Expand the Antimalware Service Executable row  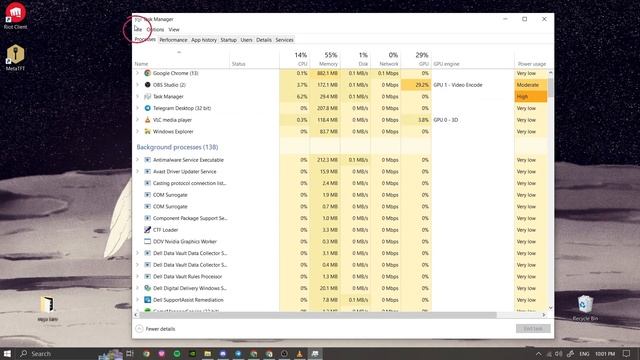point(138,160)
